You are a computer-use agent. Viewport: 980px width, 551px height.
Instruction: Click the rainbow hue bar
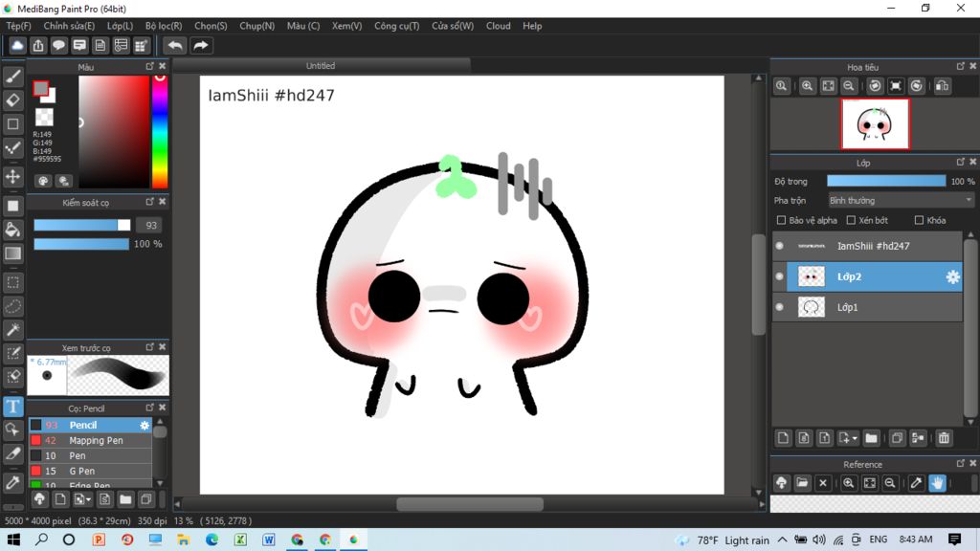tap(160, 132)
